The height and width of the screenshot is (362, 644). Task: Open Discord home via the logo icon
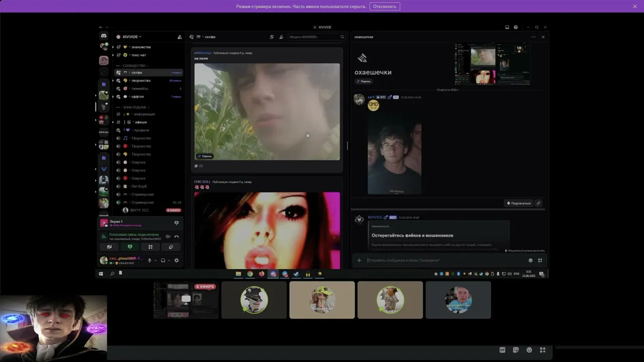coord(104,36)
